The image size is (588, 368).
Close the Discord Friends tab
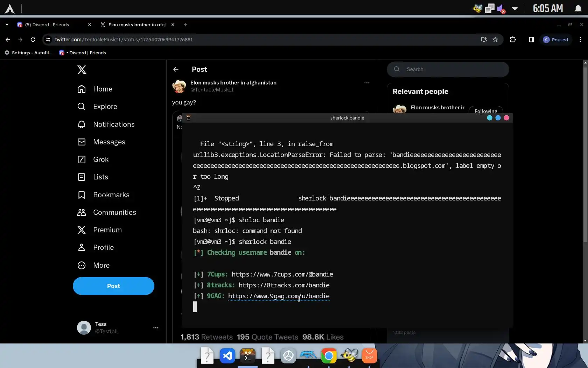point(90,25)
